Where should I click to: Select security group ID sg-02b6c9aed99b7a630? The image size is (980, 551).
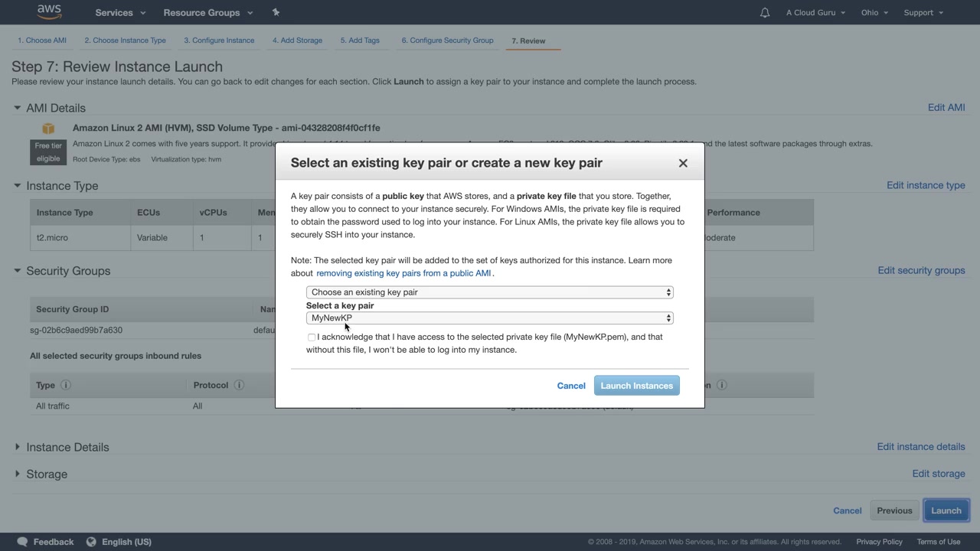[x=76, y=331]
